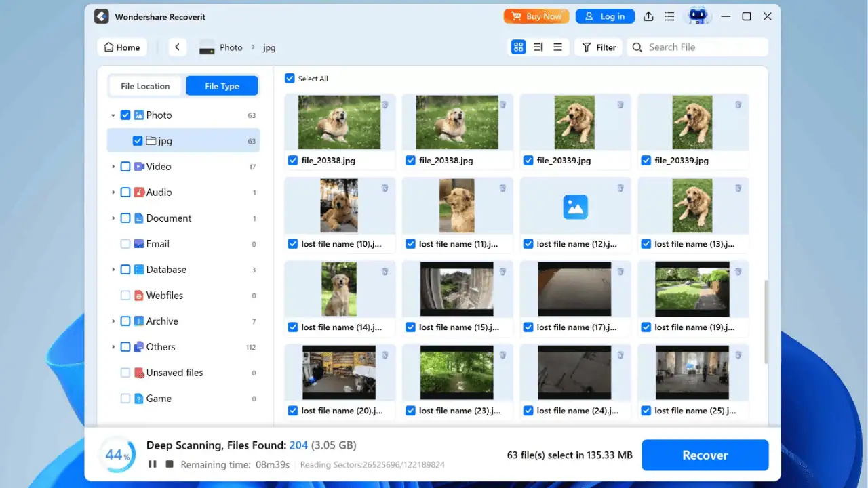Open lost file name (15) thumbnail

pos(457,289)
